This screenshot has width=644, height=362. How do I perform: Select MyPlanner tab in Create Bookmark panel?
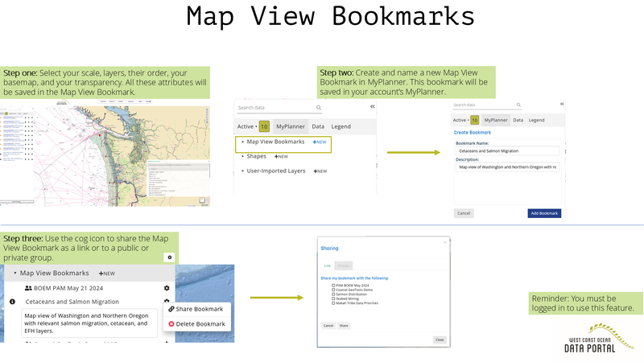click(x=496, y=120)
